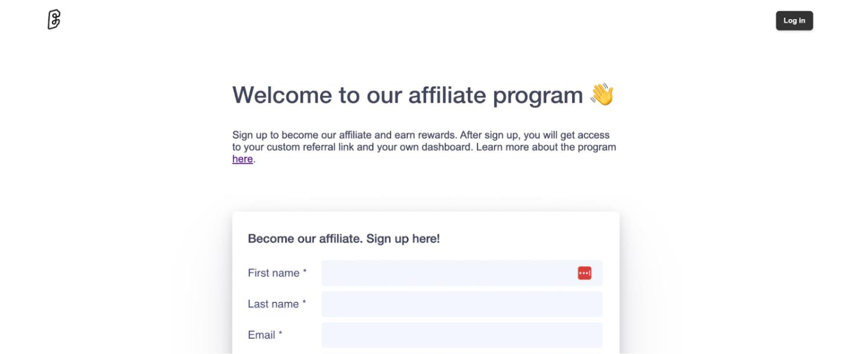Screen dimensions: 868x354
Task: Click the 'Become our affiliate' heading
Action: coord(344,238)
